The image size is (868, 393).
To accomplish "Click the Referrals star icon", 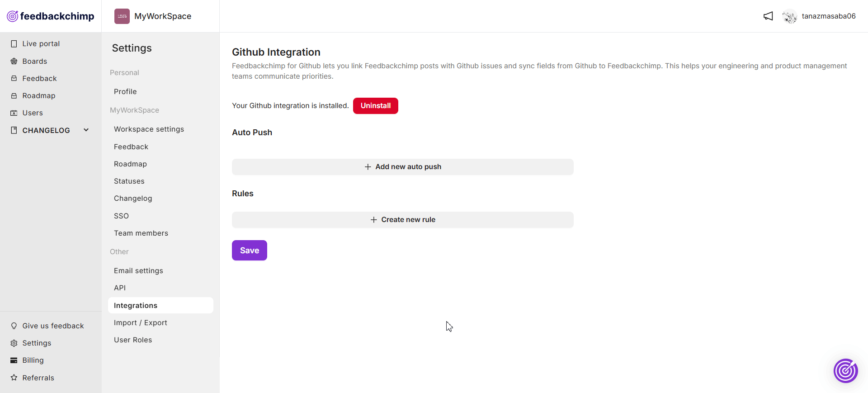I will pyautogui.click(x=14, y=378).
